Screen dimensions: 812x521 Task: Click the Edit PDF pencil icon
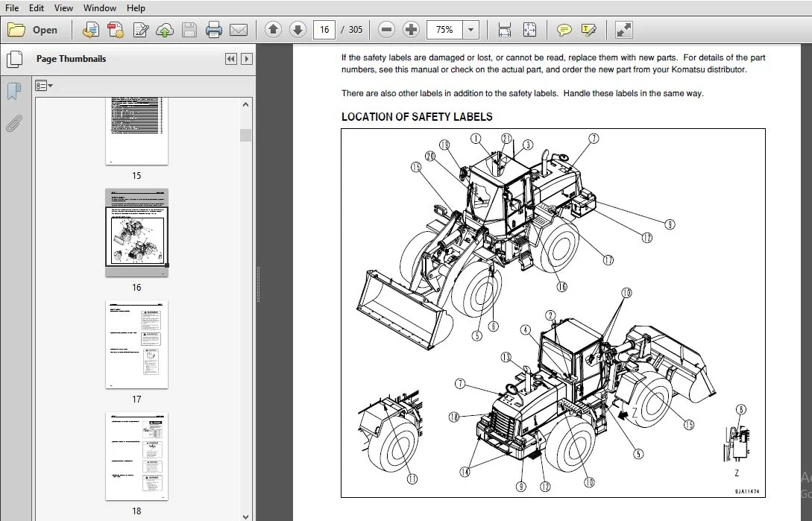click(x=140, y=30)
